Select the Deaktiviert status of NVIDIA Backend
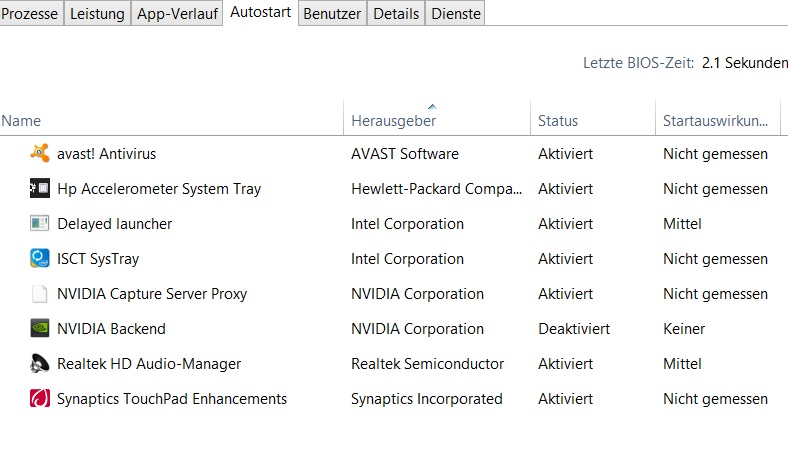The height and width of the screenshot is (454, 788). (573, 329)
